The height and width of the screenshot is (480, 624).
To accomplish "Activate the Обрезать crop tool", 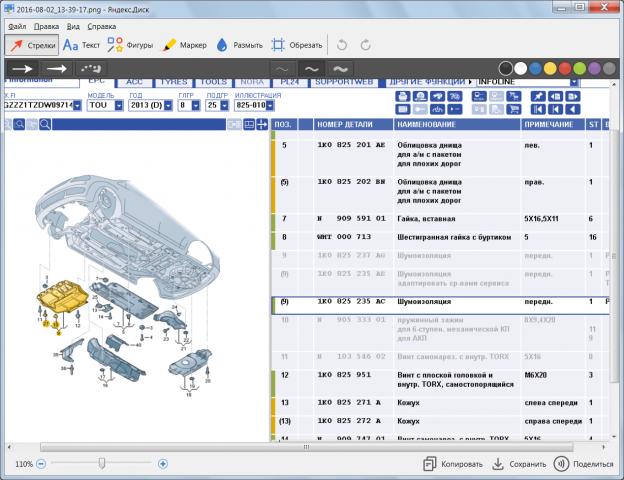I will [x=297, y=45].
